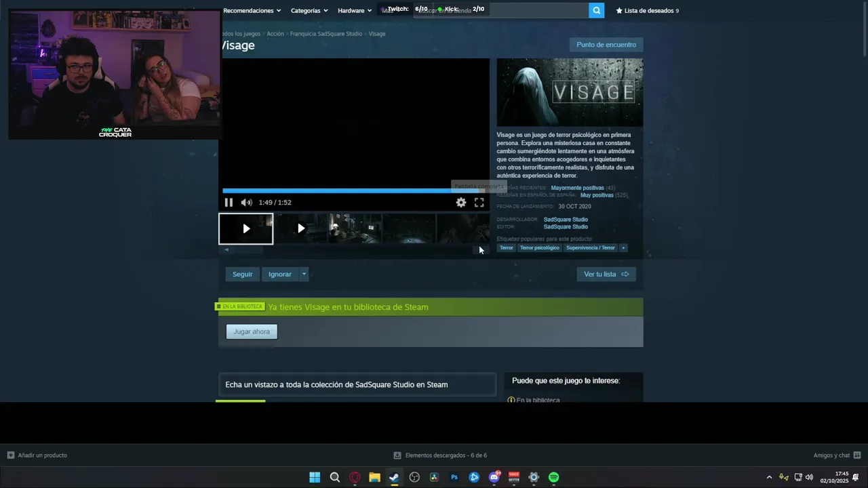Image resolution: width=868 pixels, height=488 pixels.
Task: Open Lista de deseados wishlist
Action: [x=647, y=10]
